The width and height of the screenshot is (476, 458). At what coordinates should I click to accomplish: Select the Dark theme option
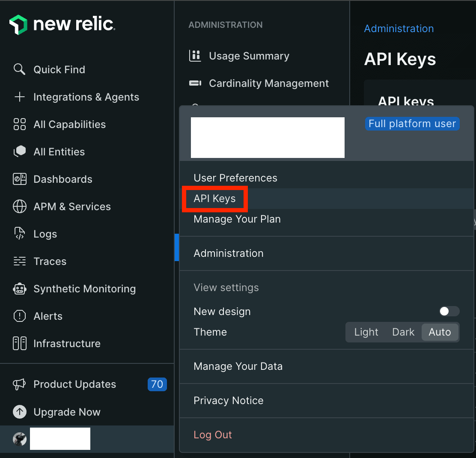click(x=403, y=332)
